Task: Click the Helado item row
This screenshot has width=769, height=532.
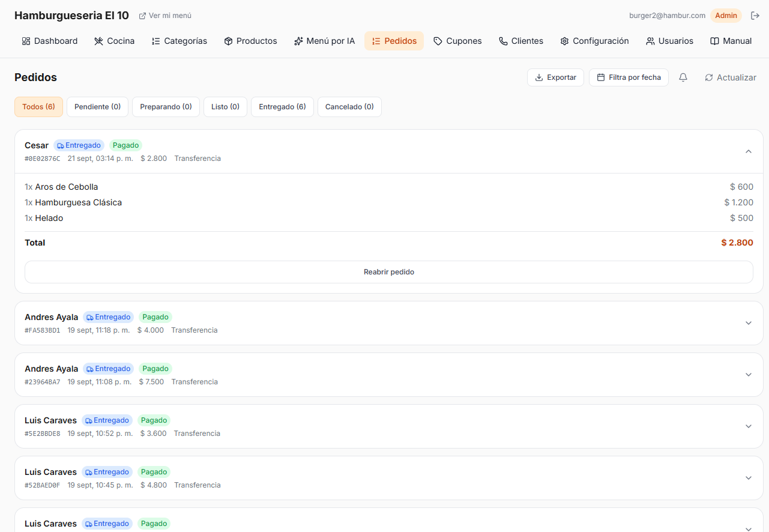Action: [x=389, y=218]
